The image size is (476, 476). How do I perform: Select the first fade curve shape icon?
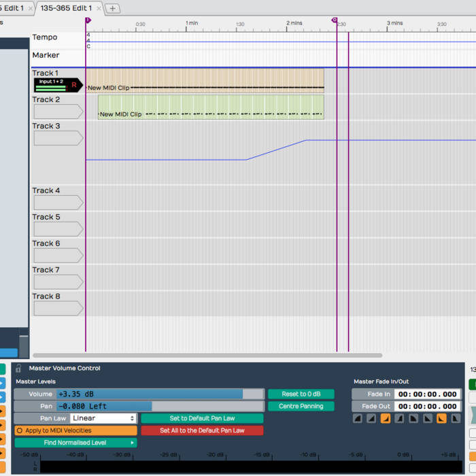pyautogui.click(x=358, y=419)
